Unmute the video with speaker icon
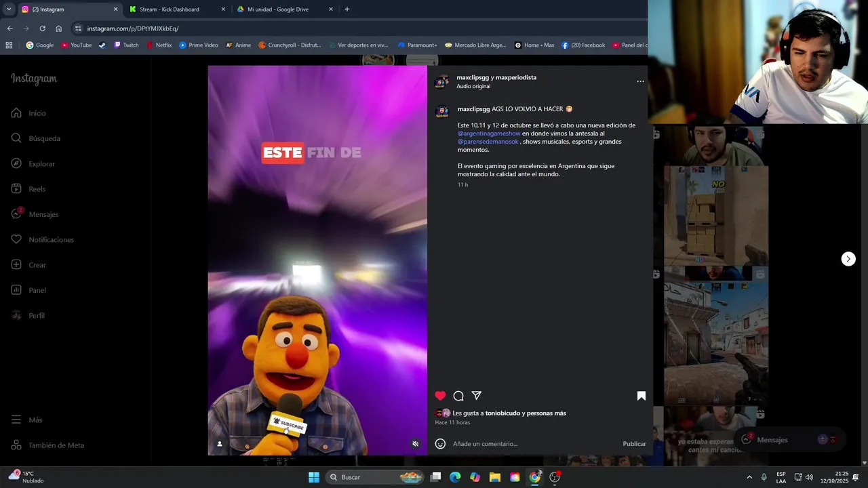 pos(416,444)
